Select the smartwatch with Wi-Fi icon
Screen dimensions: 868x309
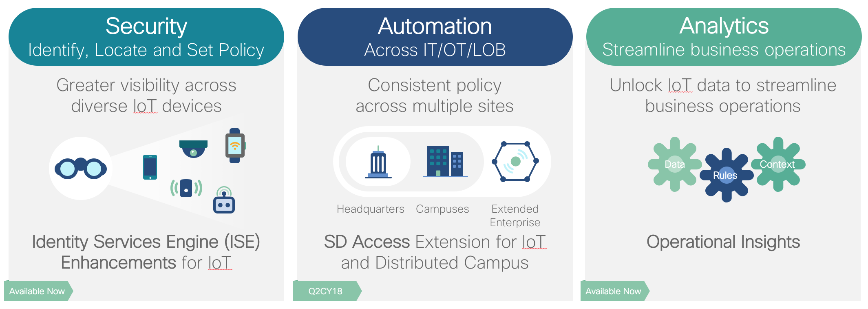[235, 146]
